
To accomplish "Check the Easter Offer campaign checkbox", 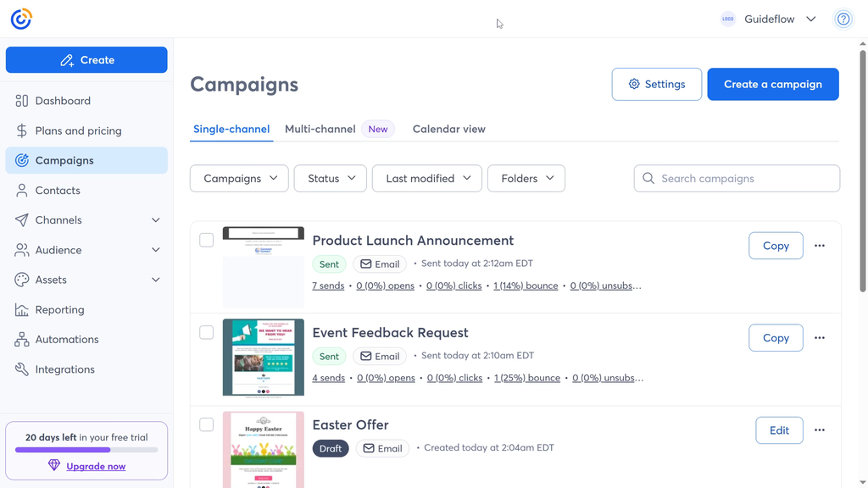I will pyautogui.click(x=206, y=424).
